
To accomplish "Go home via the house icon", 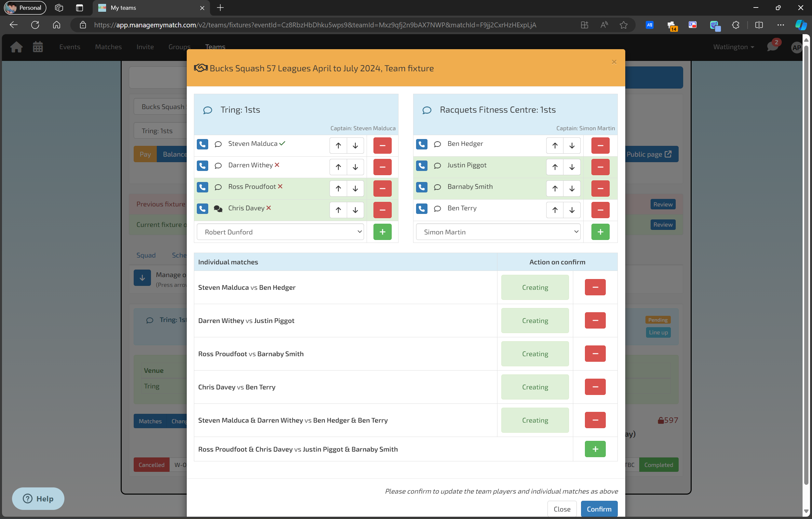I will click(x=16, y=47).
